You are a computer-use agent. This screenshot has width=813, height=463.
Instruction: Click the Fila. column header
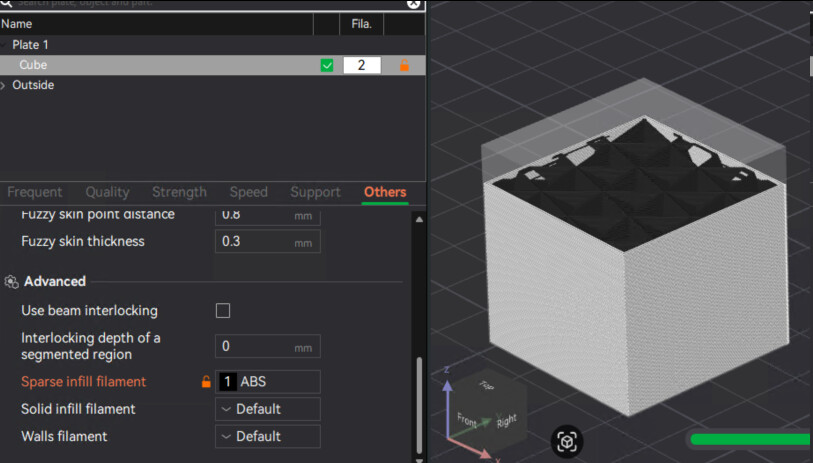(361, 24)
